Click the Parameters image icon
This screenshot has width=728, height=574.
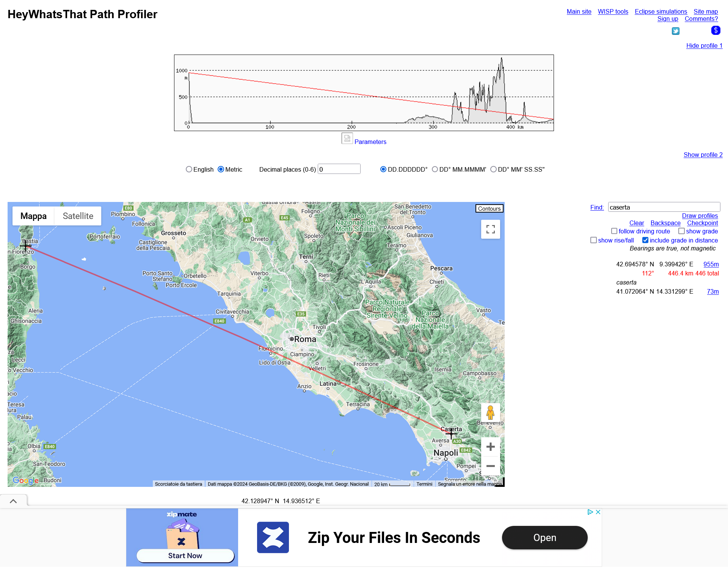[x=347, y=139]
